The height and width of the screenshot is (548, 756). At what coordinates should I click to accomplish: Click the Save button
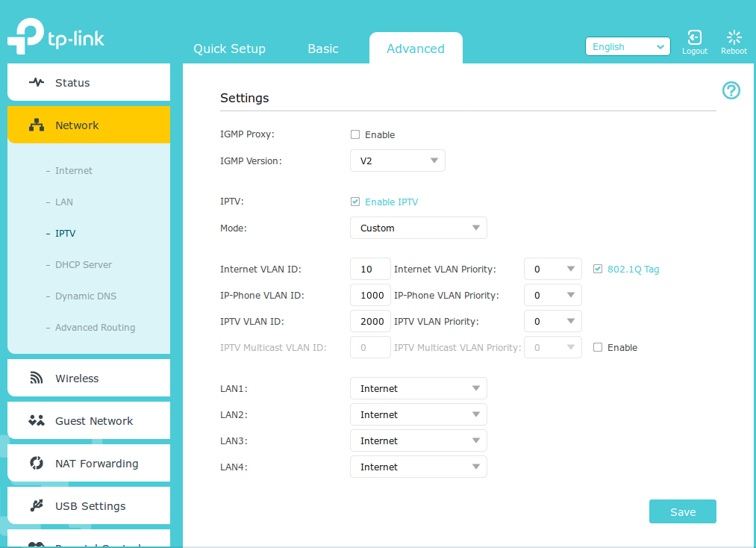coord(682,511)
